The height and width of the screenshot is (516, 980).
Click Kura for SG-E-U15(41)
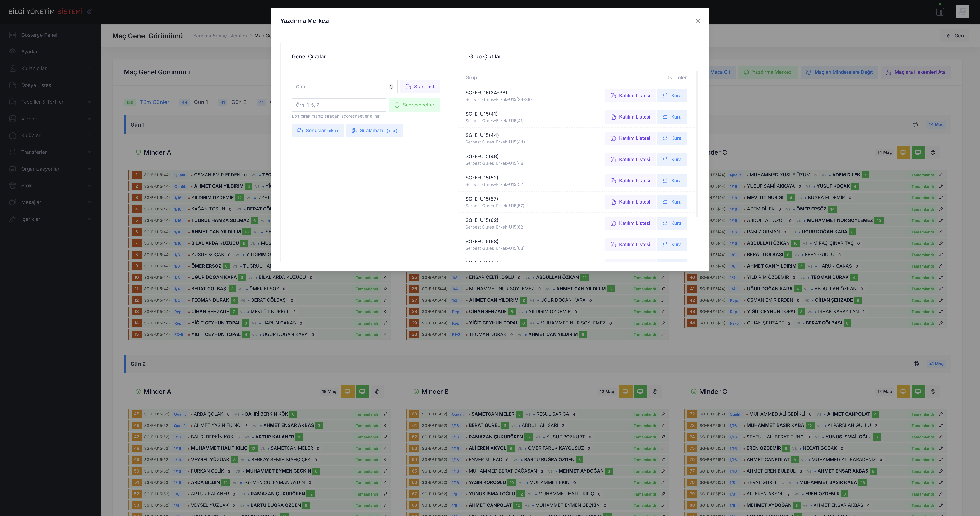pos(672,117)
